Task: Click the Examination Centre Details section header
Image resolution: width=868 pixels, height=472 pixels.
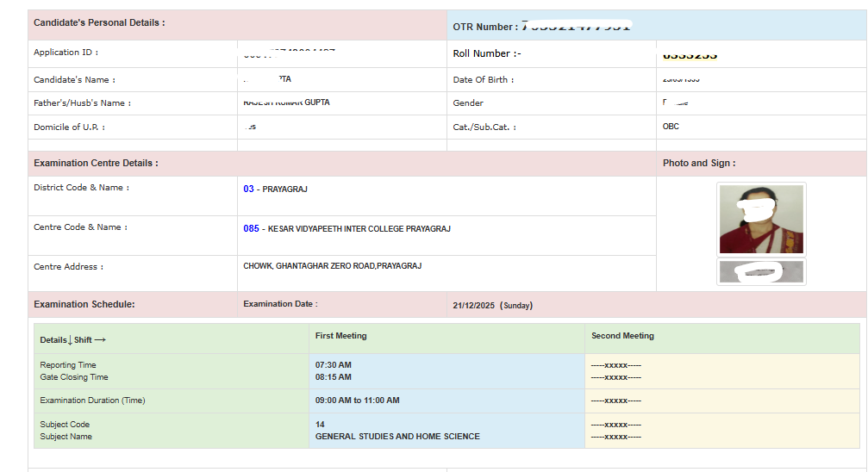Action: [x=96, y=163]
